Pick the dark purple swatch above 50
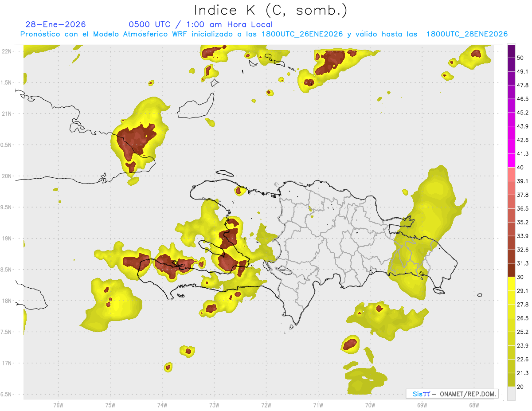This screenshot has height=411, width=532. pyautogui.click(x=511, y=51)
